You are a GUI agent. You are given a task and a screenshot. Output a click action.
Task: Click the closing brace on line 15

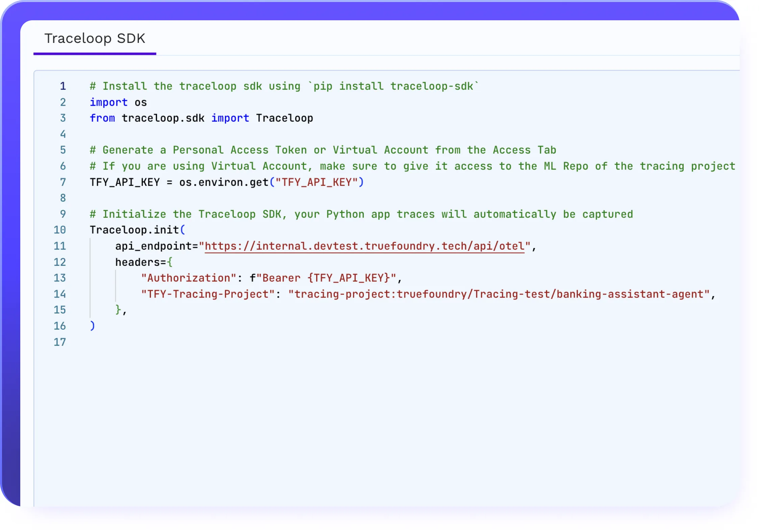(x=118, y=310)
